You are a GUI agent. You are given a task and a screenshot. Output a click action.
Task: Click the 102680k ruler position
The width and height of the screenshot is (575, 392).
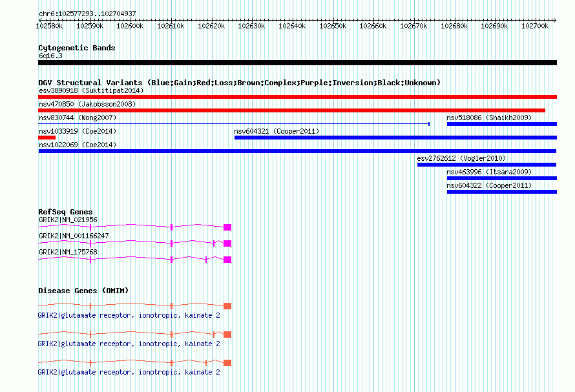coord(454,26)
